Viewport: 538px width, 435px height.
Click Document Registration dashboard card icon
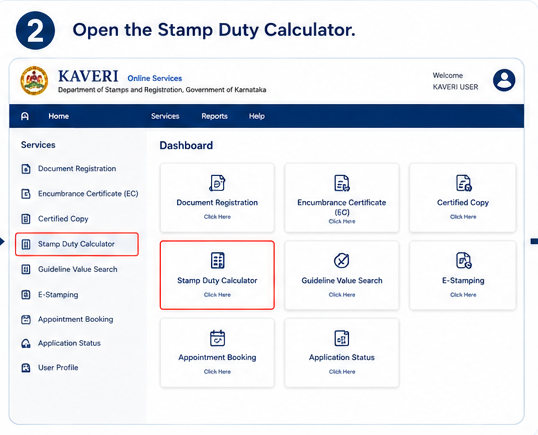coord(217,183)
